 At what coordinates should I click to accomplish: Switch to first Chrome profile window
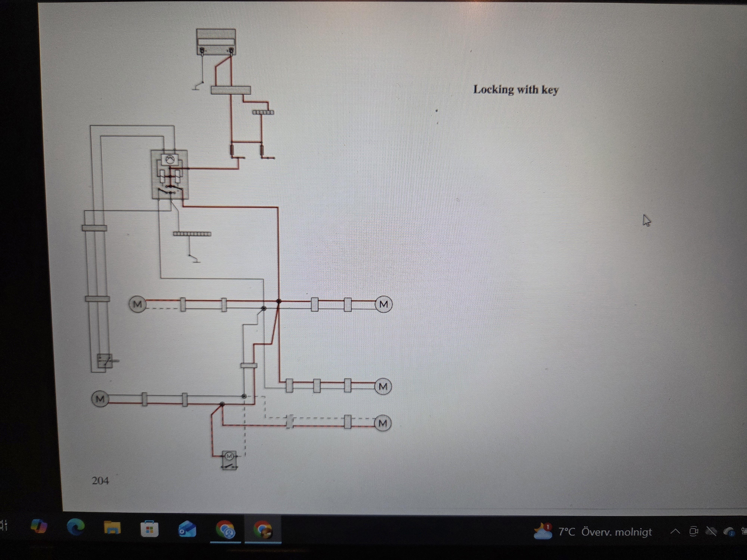[225, 530]
